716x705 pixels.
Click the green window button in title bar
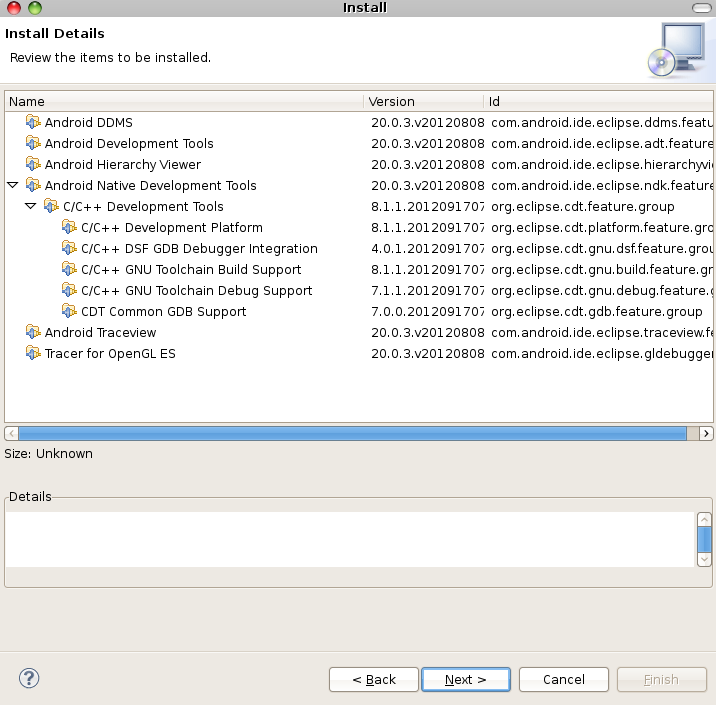35,7
